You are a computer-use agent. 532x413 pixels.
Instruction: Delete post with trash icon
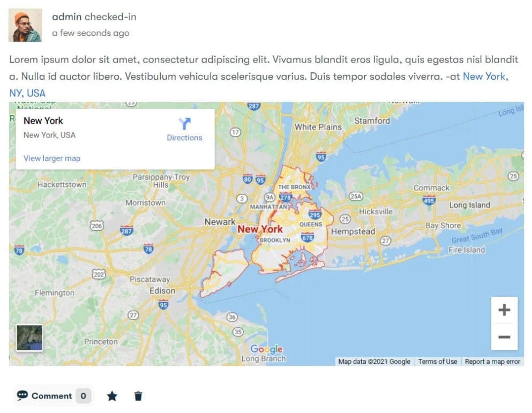138,396
